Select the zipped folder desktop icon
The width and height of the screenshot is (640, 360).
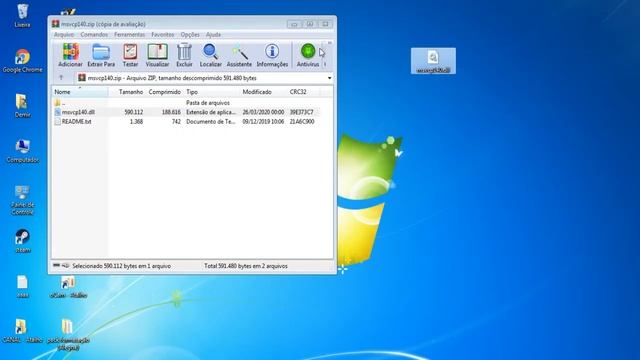(68, 335)
